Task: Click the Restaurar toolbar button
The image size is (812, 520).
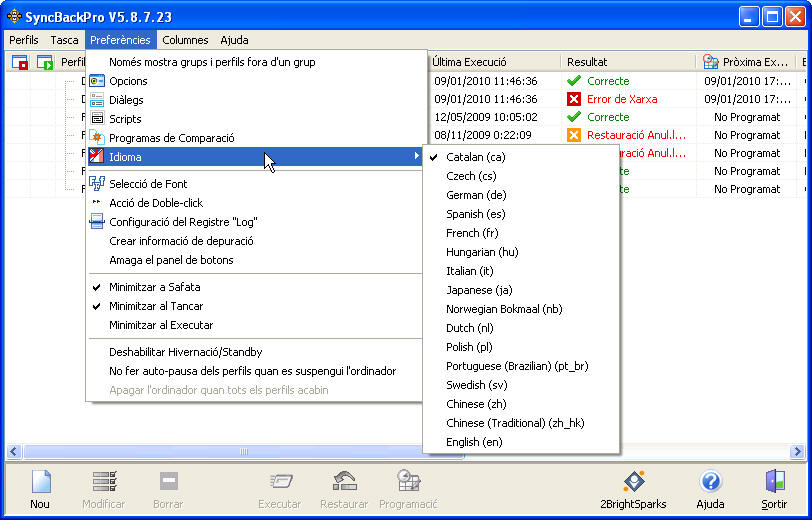Action: [x=344, y=489]
